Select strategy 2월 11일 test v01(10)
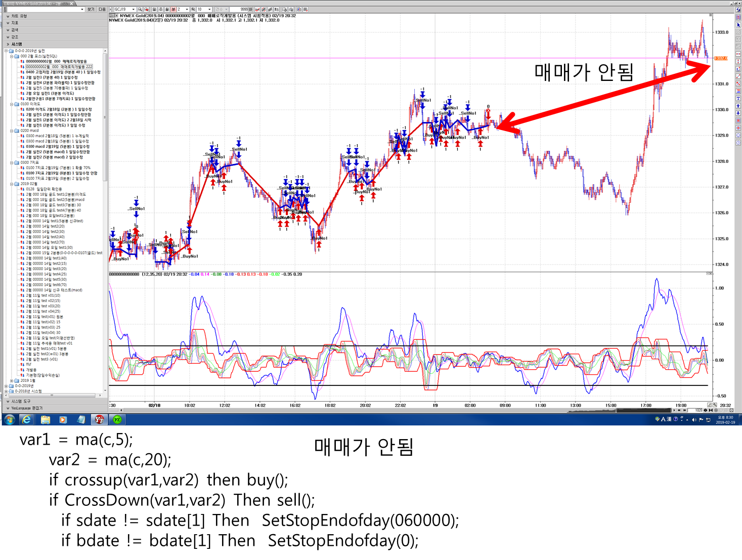Image resolution: width=742 pixels, height=560 pixels. click(43, 295)
